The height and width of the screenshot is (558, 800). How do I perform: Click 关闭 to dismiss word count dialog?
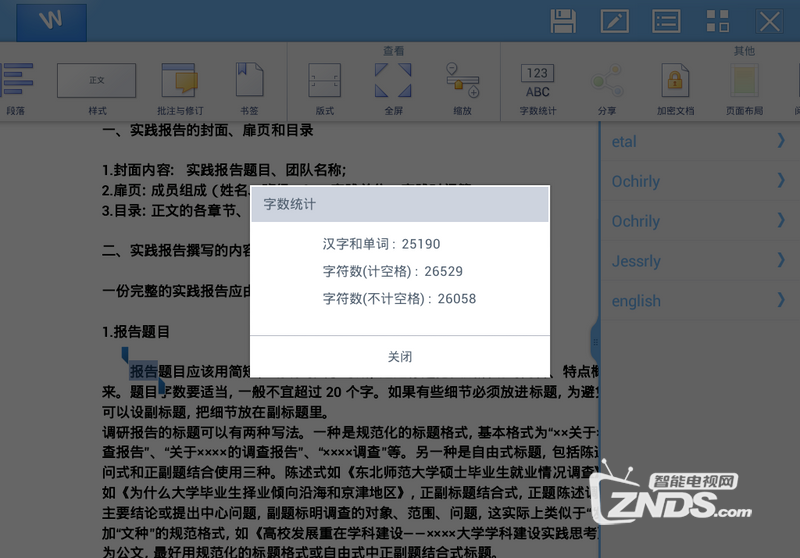pyautogui.click(x=400, y=357)
